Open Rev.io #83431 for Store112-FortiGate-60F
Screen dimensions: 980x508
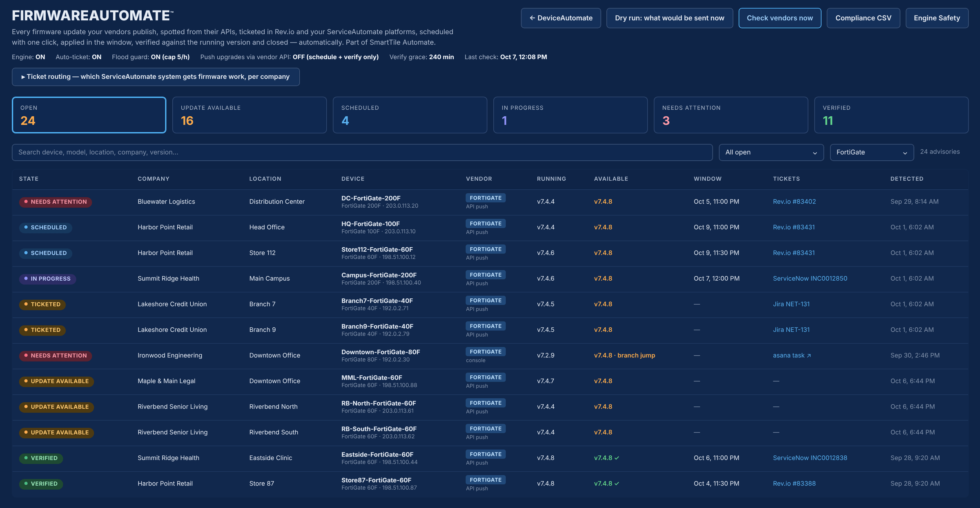(x=794, y=253)
